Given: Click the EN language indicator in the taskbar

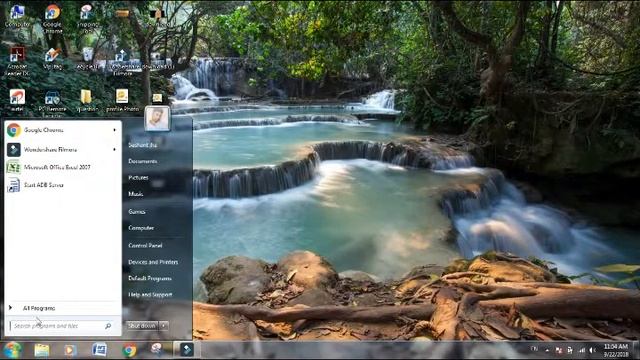Looking at the screenshot, I should pos(534,349).
